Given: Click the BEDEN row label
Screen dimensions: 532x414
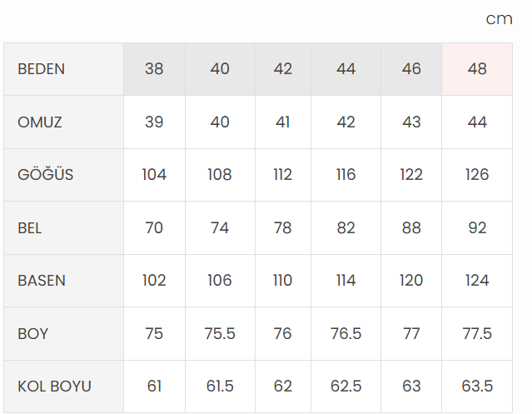Looking at the screenshot, I should coord(41,69).
